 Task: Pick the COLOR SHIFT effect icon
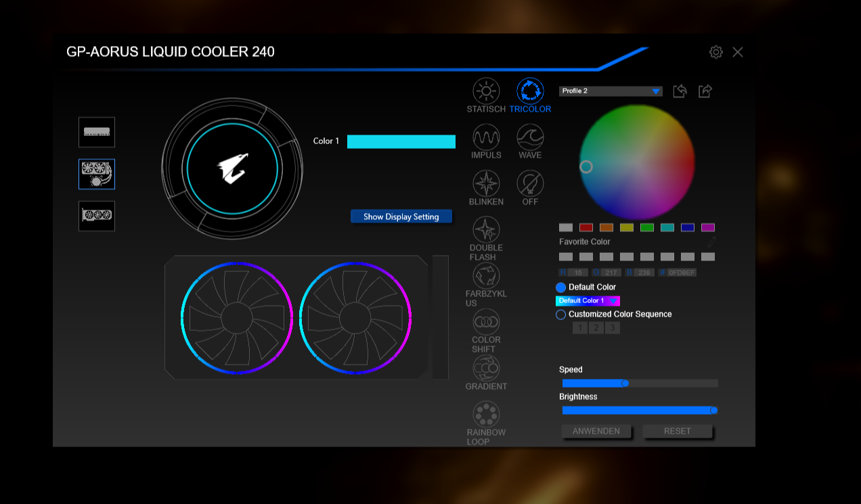[486, 321]
